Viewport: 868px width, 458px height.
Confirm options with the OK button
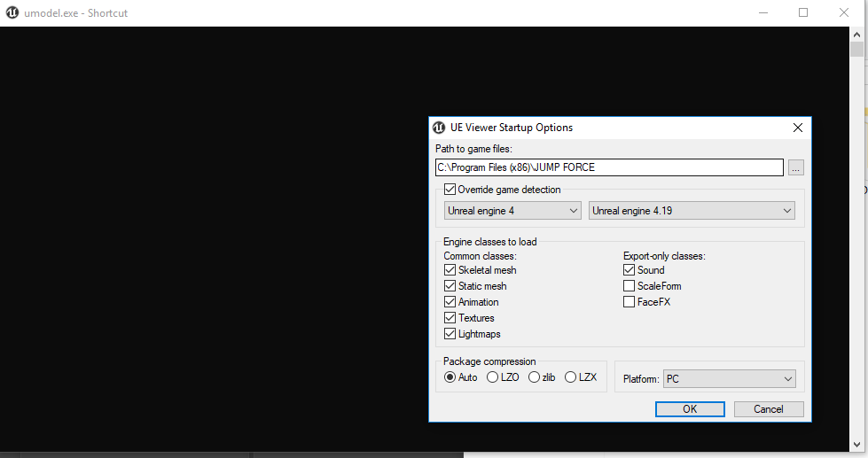tap(690, 409)
